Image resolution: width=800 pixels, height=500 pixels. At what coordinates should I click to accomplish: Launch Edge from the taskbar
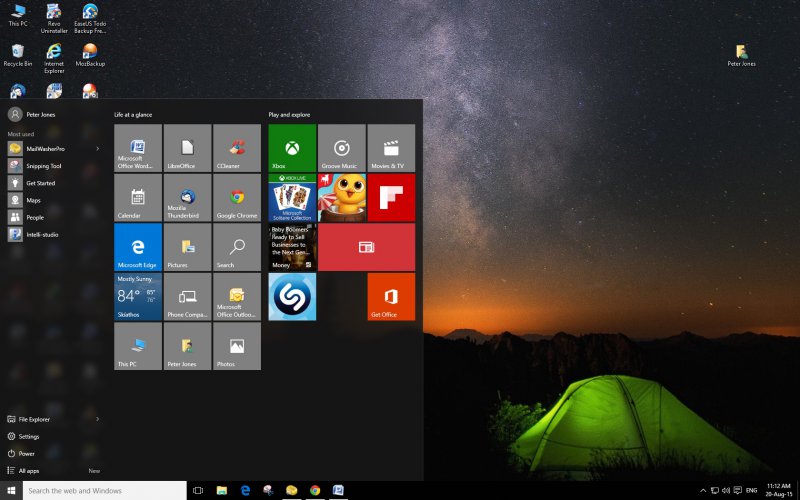point(245,490)
